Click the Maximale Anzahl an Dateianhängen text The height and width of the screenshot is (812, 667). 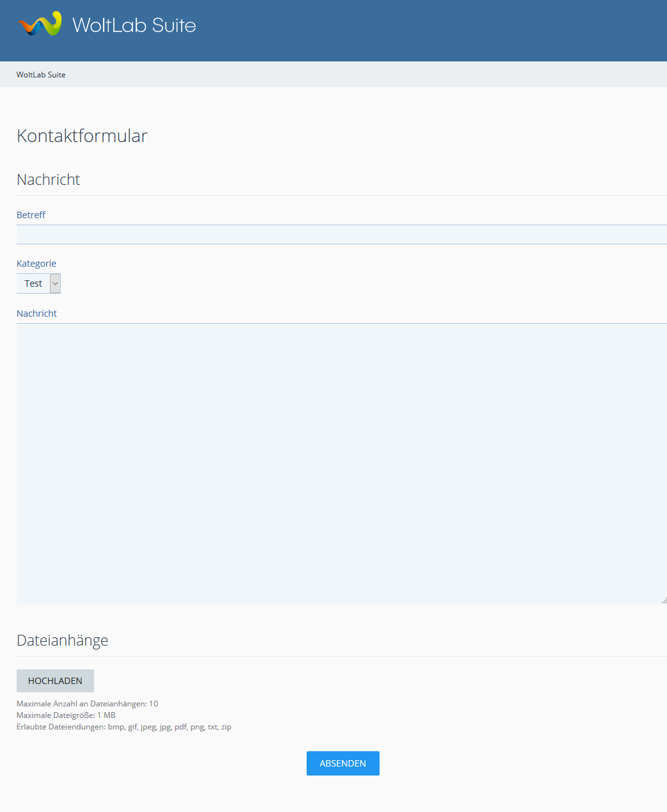[x=87, y=704]
